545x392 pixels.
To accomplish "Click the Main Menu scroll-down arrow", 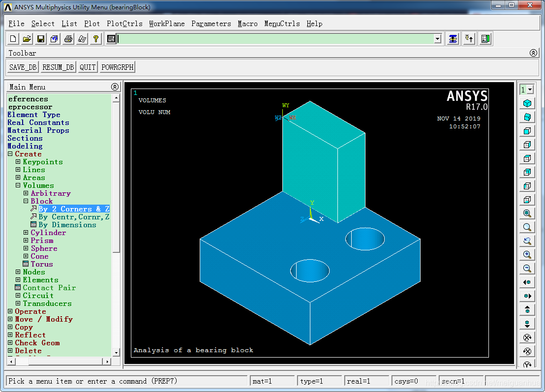I will (116, 352).
